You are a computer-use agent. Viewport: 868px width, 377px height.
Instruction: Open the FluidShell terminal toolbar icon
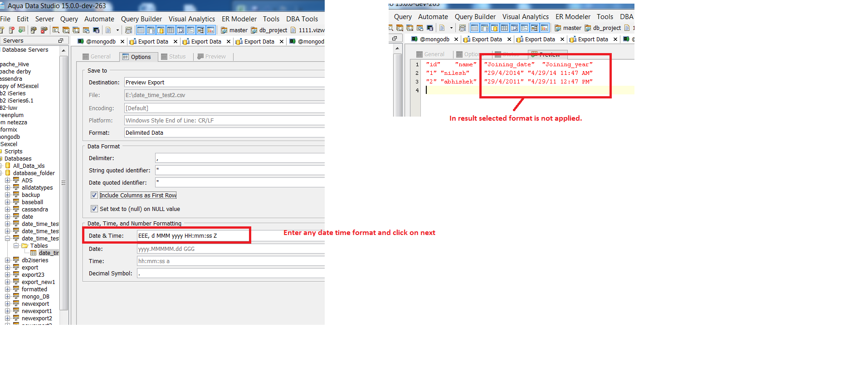coord(96,30)
